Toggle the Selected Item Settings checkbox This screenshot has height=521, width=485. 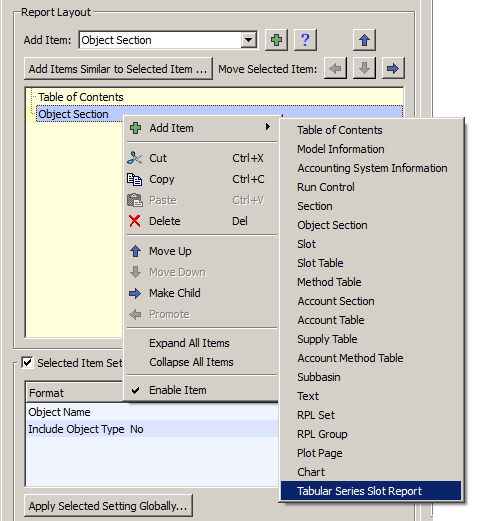[x=27, y=362]
